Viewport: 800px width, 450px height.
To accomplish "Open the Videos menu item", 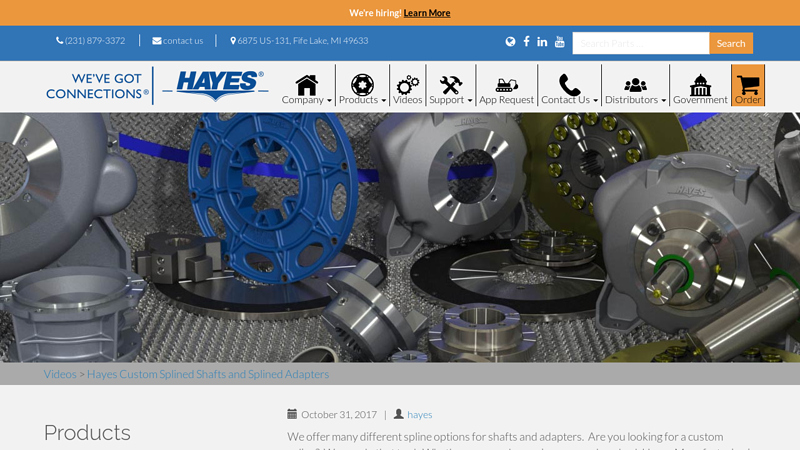I will click(408, 99).
